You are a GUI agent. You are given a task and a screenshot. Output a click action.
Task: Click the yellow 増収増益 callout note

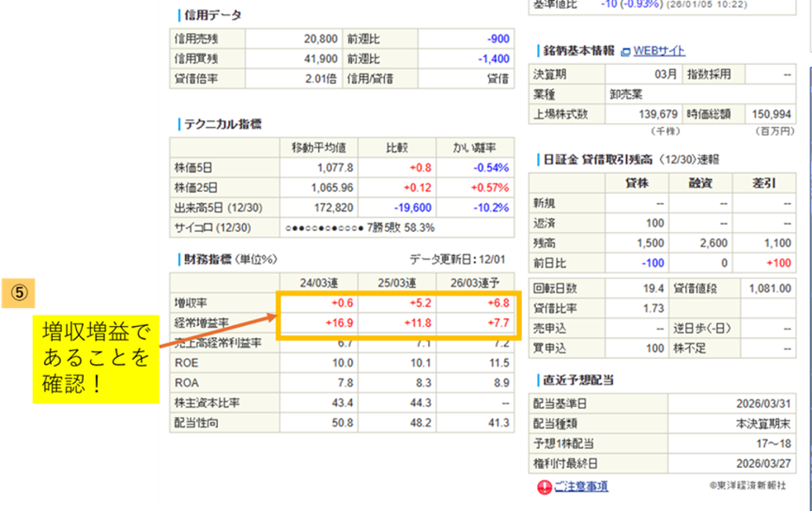tap(95, 359)
